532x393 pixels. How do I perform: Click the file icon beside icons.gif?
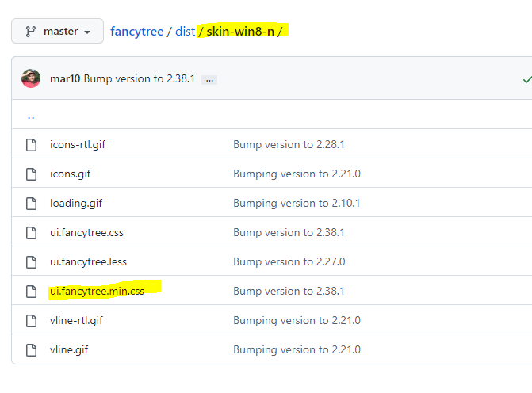coord(31,174)
